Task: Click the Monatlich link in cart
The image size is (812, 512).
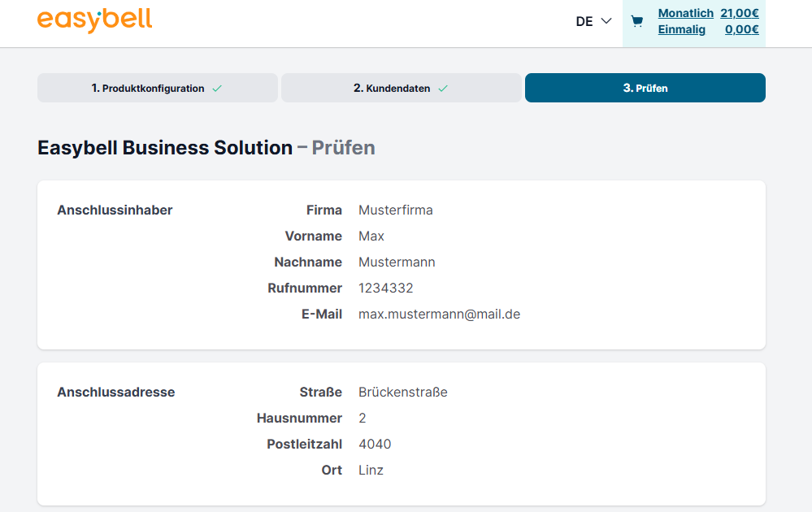Action: click(686, 13)
